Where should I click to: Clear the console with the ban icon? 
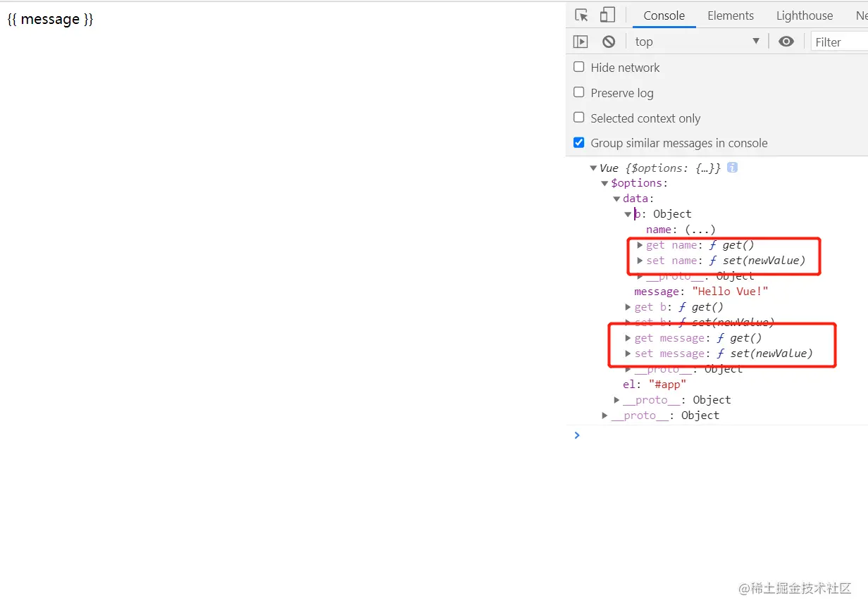click(x=609, y=42)
